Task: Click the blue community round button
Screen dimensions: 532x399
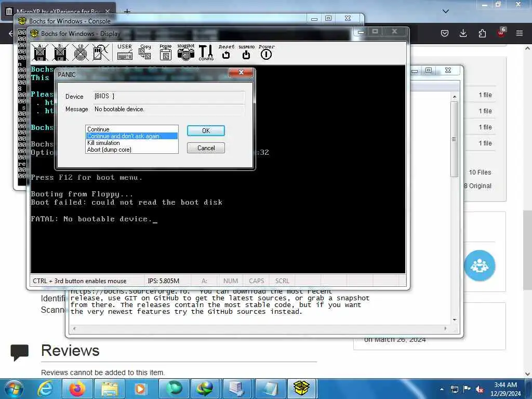Action: pos(480,265)
